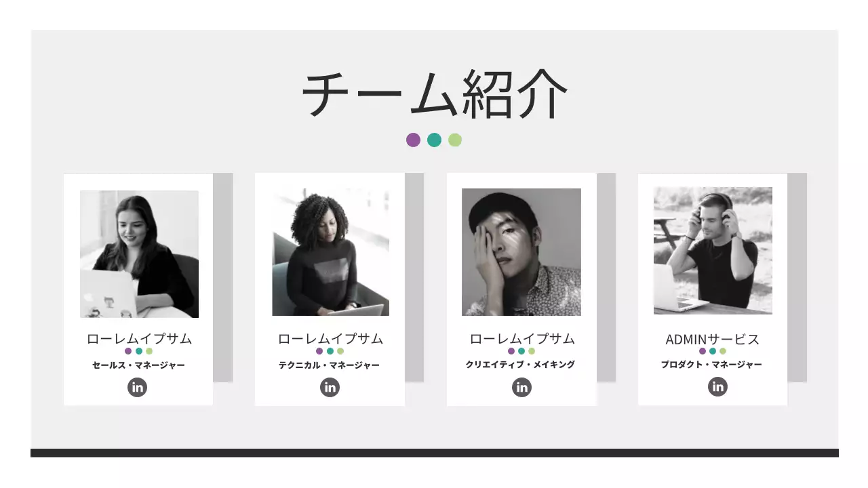Select the セールス・マネージャー job title
The height and width of the screenshot is (488, 868).
pyautogui.click(x=138, y=365)
